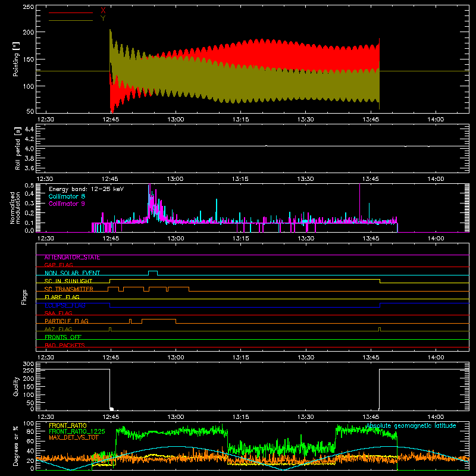The height and width of the screenshot is (476, 476).
Task: Click the SAA_FLAG label
Action: [58, 313]
